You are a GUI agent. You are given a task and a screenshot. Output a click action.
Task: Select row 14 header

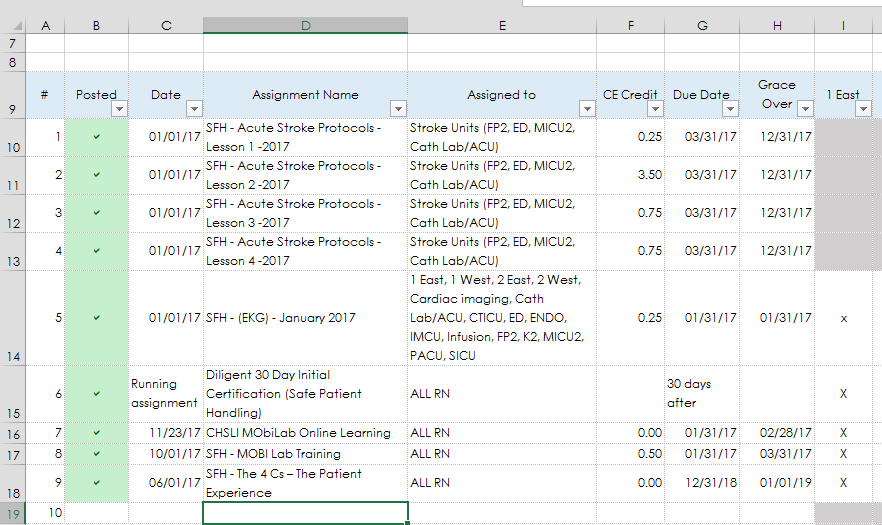coord(13,318)
